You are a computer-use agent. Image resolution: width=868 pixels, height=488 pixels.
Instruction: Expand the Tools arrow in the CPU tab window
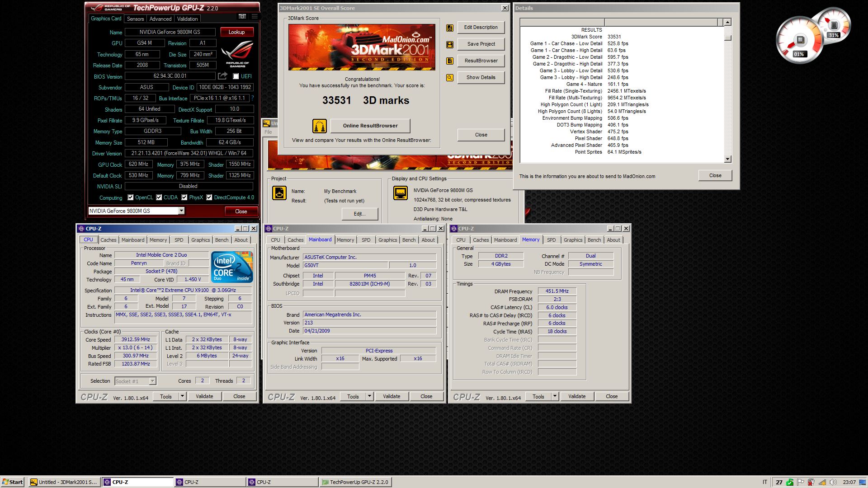click(x=182, y=397)
